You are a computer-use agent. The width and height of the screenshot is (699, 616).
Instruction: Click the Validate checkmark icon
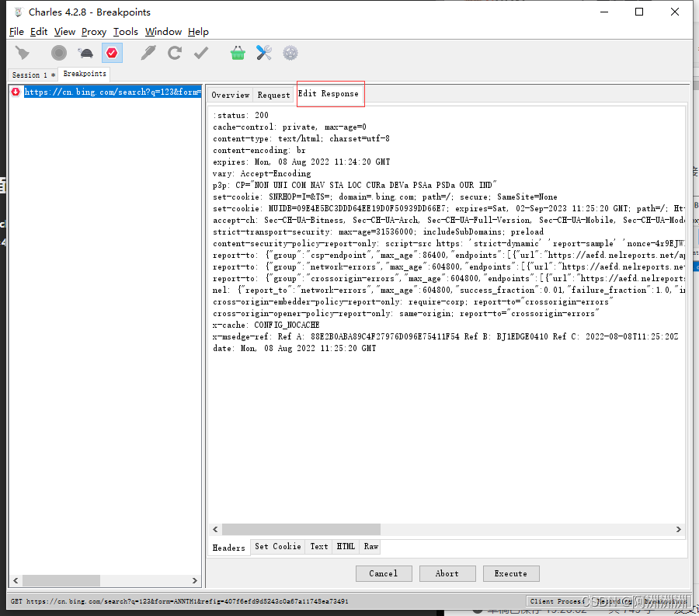tap(201, 53)
